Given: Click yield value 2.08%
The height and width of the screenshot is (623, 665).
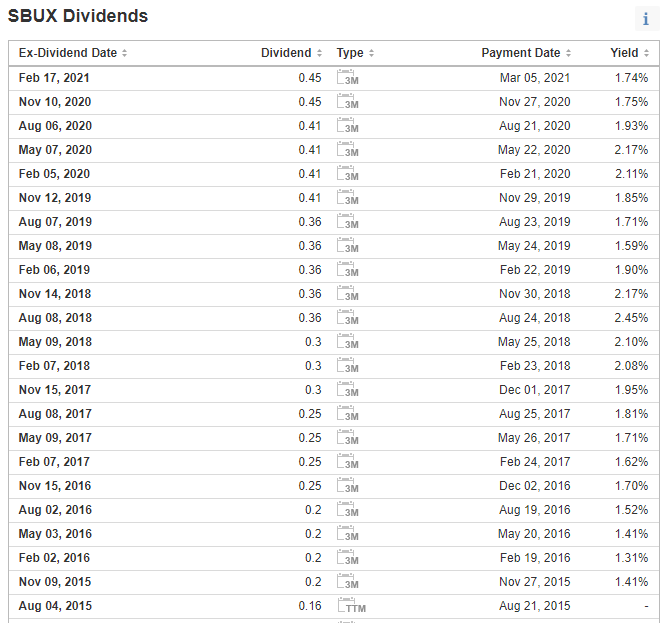Looking at the screenshot, I should (x=631, y=366).
